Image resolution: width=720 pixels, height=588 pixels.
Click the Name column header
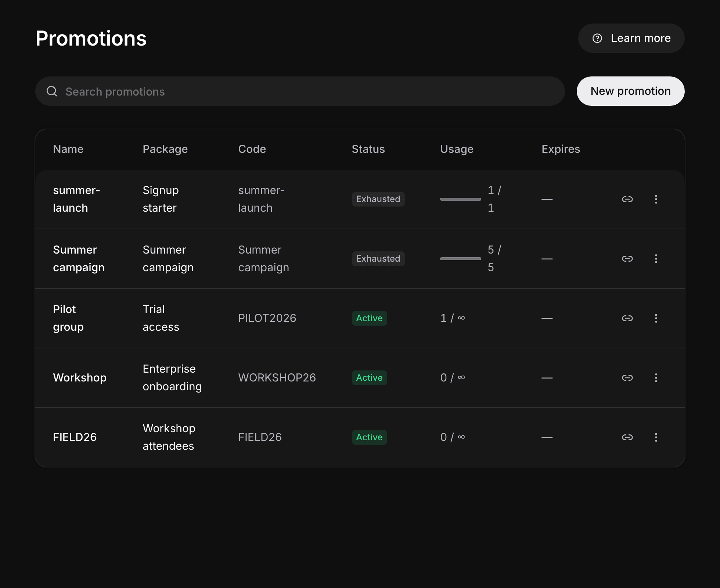[68, 149]
